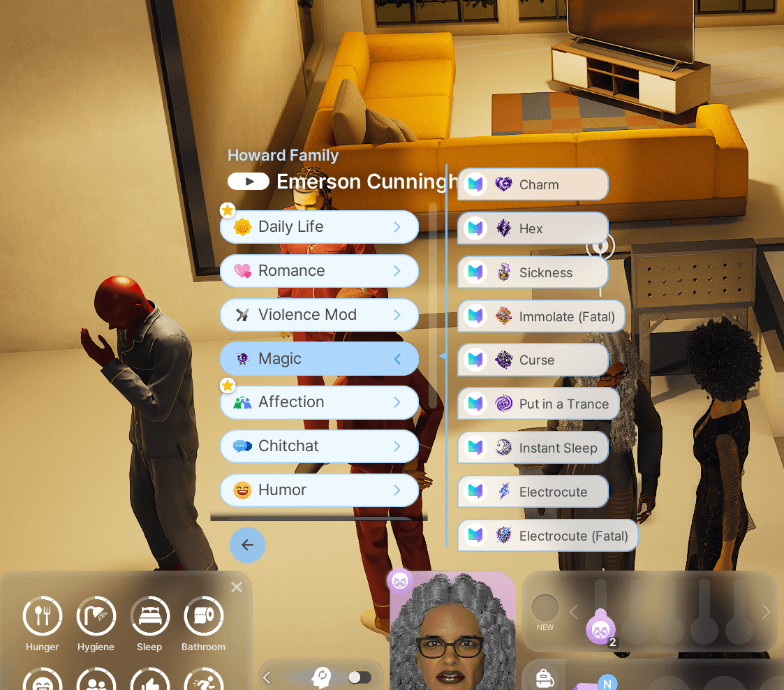Click the mod badge beside Charm
Image resolution: width=784 pixels, height=690 pixels.
[475, 184]
